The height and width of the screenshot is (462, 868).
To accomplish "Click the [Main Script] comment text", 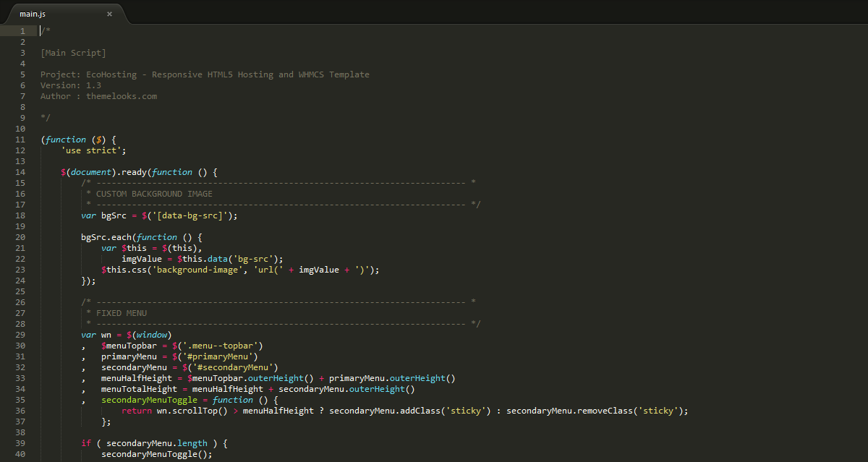I will point(73,53).
